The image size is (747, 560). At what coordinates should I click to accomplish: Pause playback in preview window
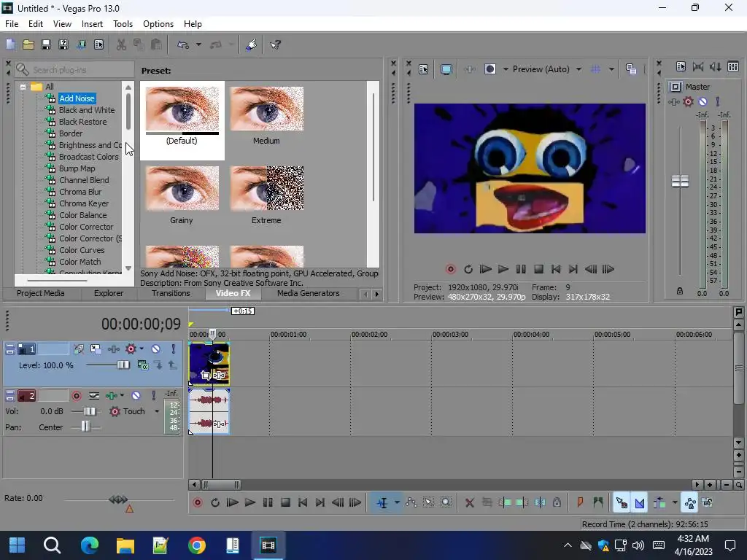[x=521, y=269]
